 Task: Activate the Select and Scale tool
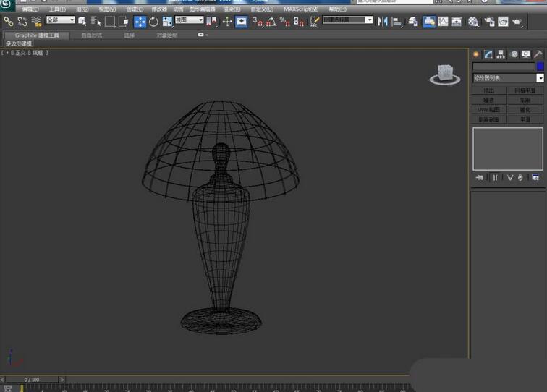pyautogui.click(x=167, y=22)
